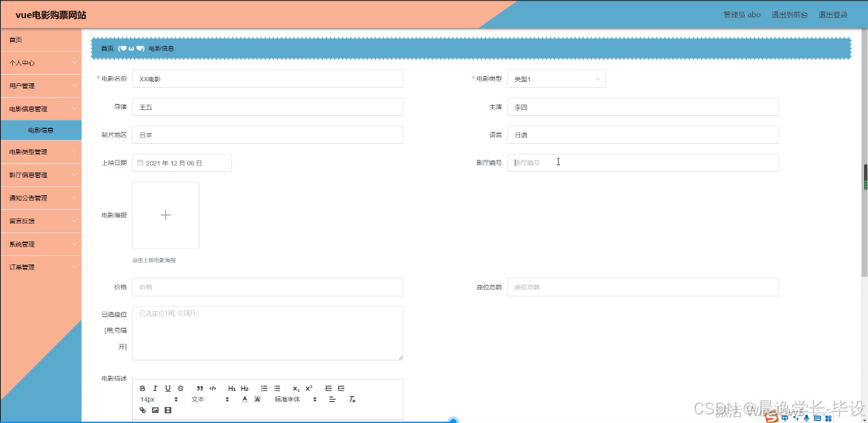Expand the 留言反馈 sidebar menu
This screenshot has height=423, width=868.
(x=41, y=220)
